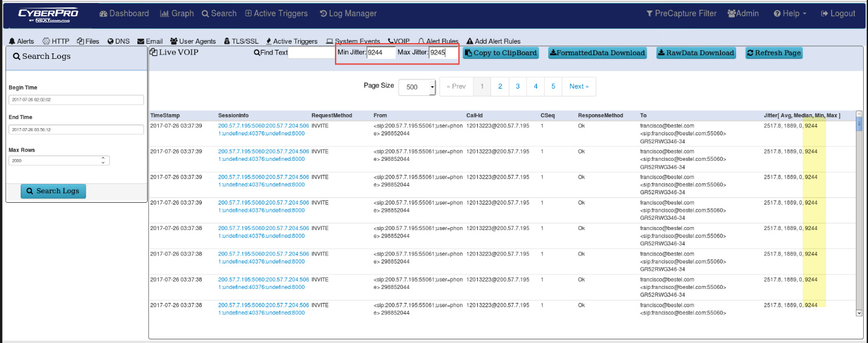The width and height of the screenshot is (868, 343).
Task: Click Copy to ClipBoard button
Action: tap(501, 53)
